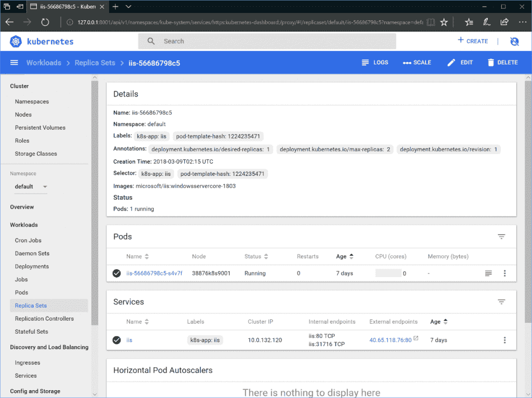
Task: Open Ingresses in sidebar
Action: tap(28, 363)
